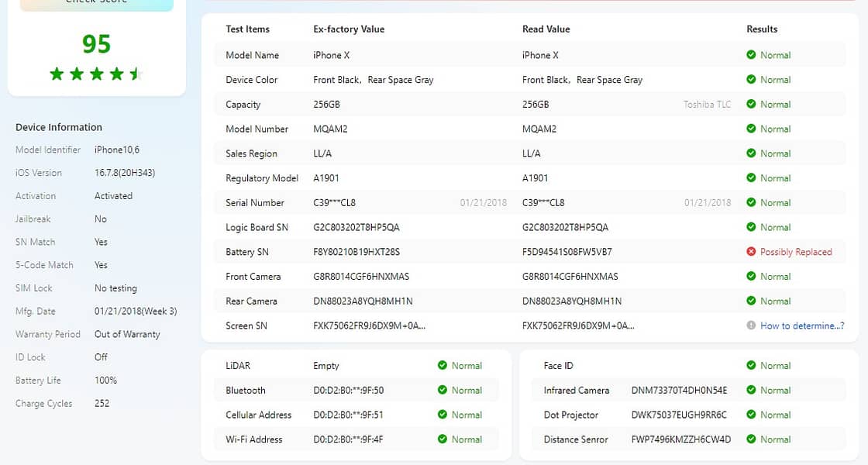The image size is (868, 465).
Task: Click the five-star rating under score 95
Action: pos(96,74)
